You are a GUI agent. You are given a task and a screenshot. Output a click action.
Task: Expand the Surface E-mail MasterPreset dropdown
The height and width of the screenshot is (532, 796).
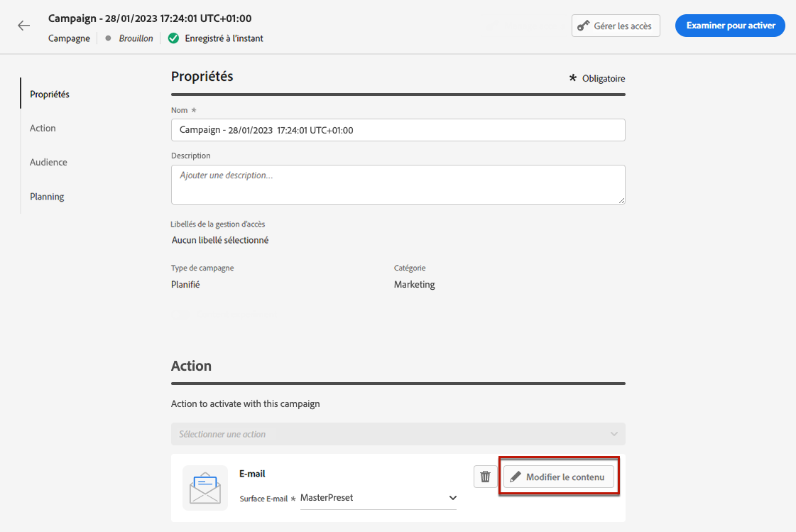pyautogui.click(x=452, y=498)
